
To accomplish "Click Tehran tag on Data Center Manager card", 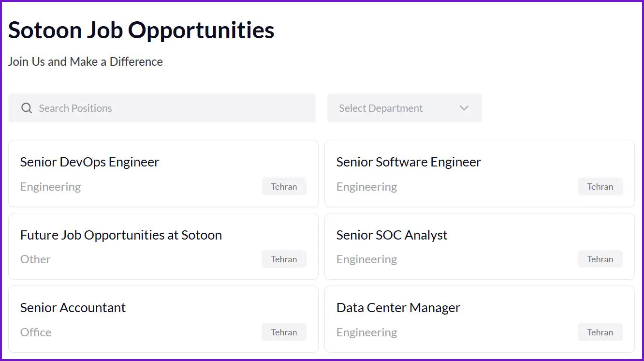I will pyautogui.click(x=600, y=332).
